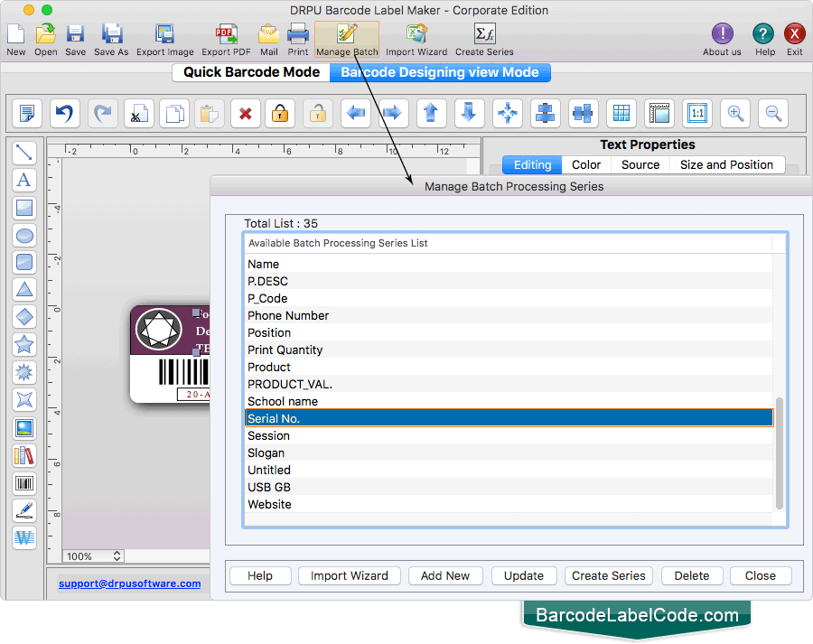This screenshot has height=644, width=813.
Task: Select 'Phone Number' in series list
Action: coord(509,315)
